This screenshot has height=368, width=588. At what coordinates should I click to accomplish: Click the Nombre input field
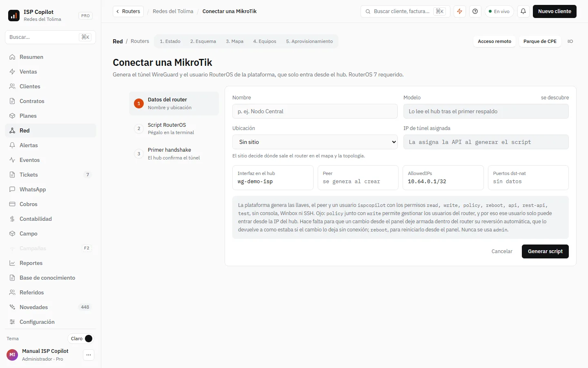click(x=315, y=111)
